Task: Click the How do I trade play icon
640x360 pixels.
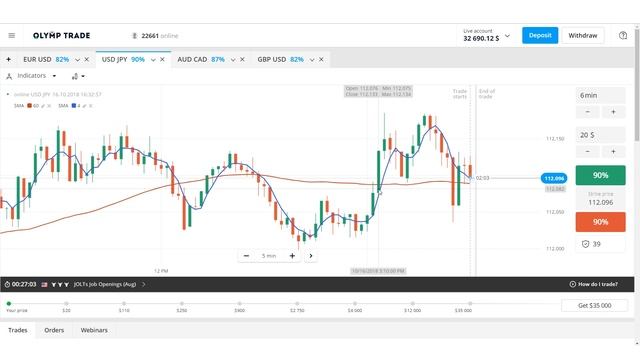Action: tap(572, 284)
